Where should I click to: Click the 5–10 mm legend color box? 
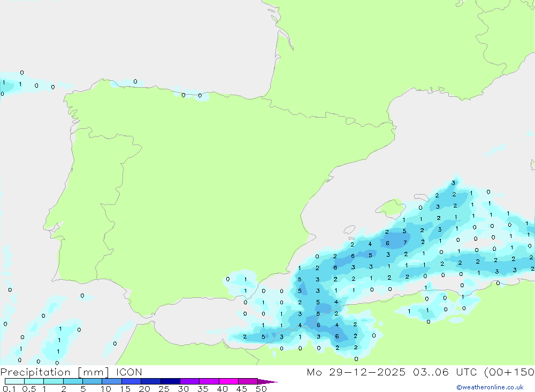pyautogui.click(x=93, y=381)
